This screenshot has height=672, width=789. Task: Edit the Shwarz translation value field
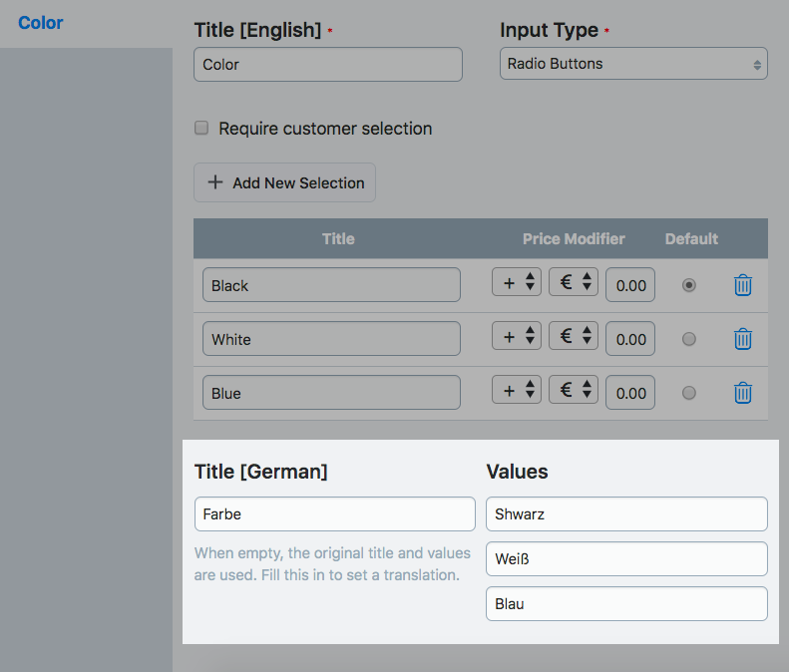coord(626,514)
